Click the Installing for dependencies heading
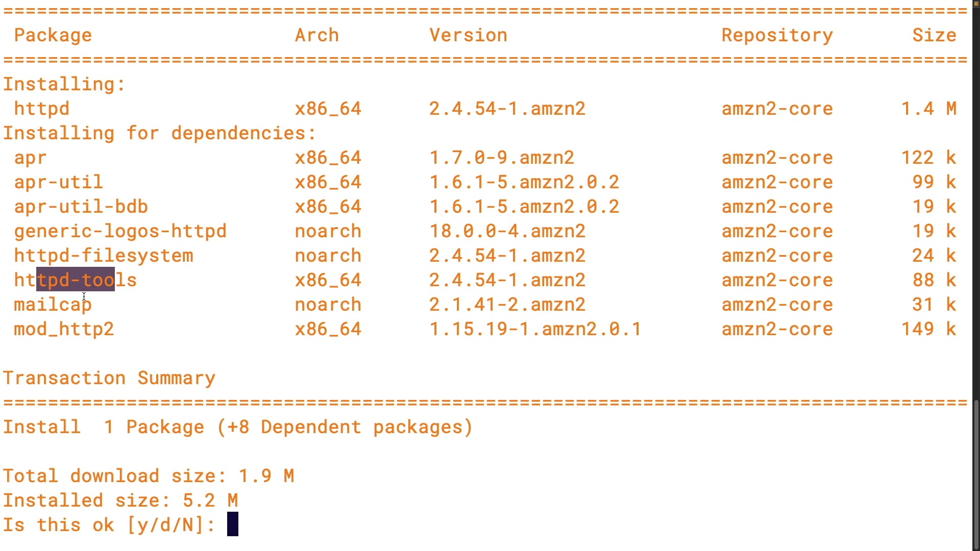This screenshot has height=551, width=980. tap(160, 133)
